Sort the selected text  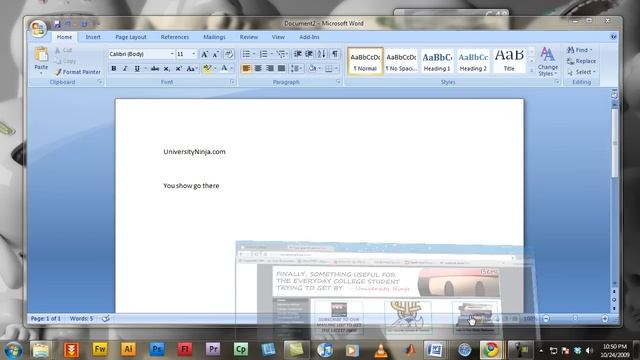coord(322,54)
